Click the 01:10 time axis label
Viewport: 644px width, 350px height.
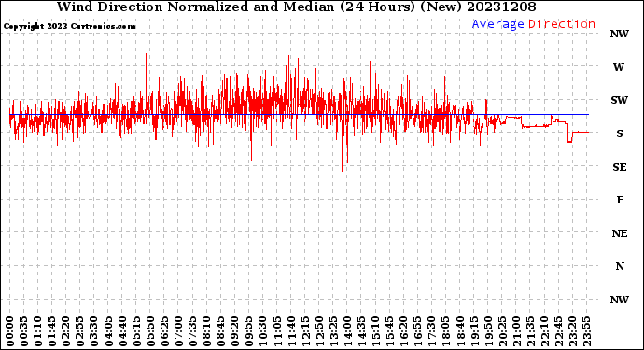37,331
